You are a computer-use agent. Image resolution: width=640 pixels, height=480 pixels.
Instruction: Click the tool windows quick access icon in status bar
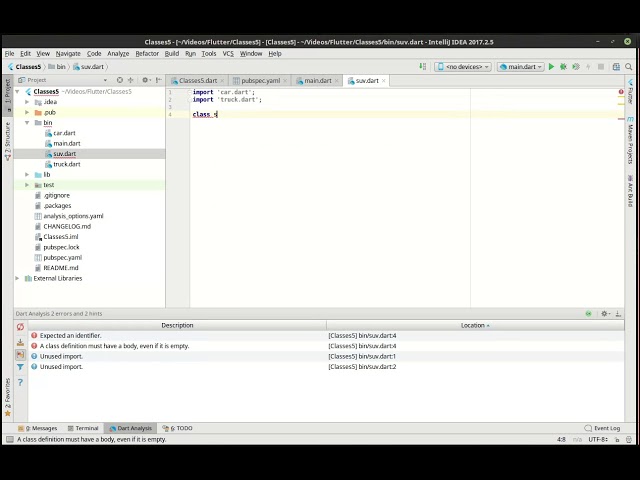tap(10, 439)
